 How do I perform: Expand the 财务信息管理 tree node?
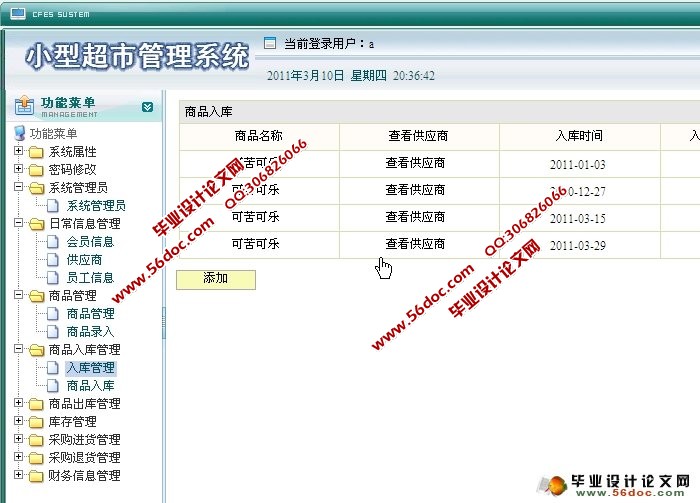pos(18,474)
